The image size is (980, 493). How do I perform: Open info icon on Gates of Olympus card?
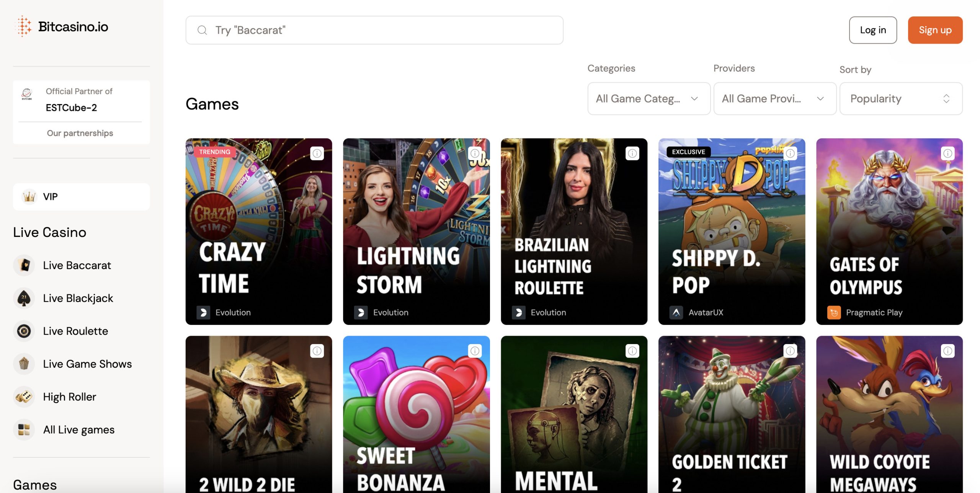tap(947, 153)
